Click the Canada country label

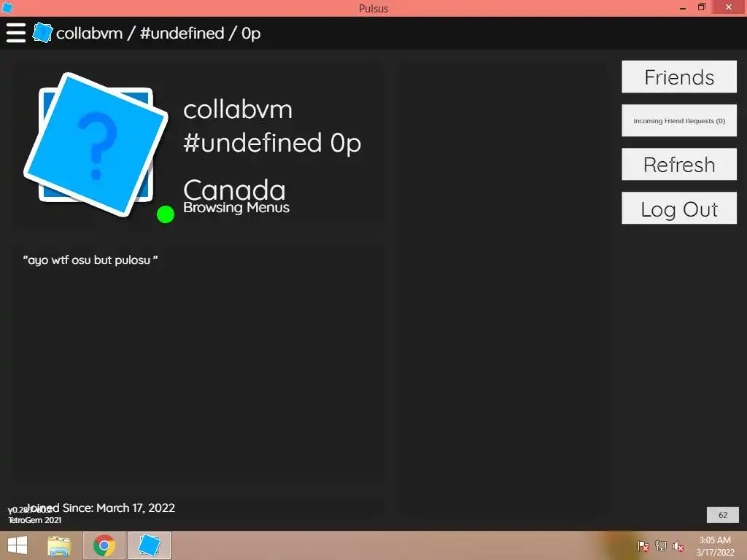(x=234, y=190)
